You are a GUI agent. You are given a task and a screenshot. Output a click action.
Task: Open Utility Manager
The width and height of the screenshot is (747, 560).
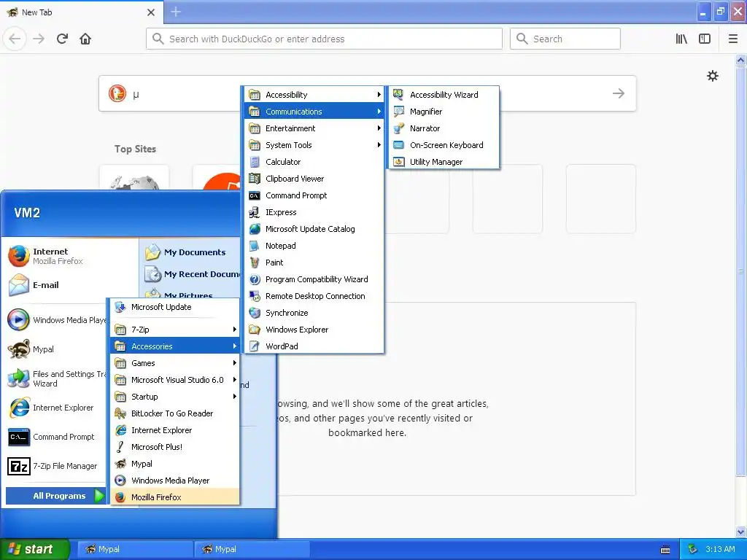pos(444,161)
